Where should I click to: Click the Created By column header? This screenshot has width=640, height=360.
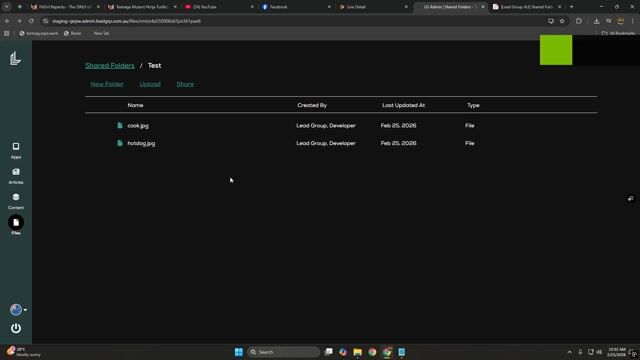(x=312, y=105)
